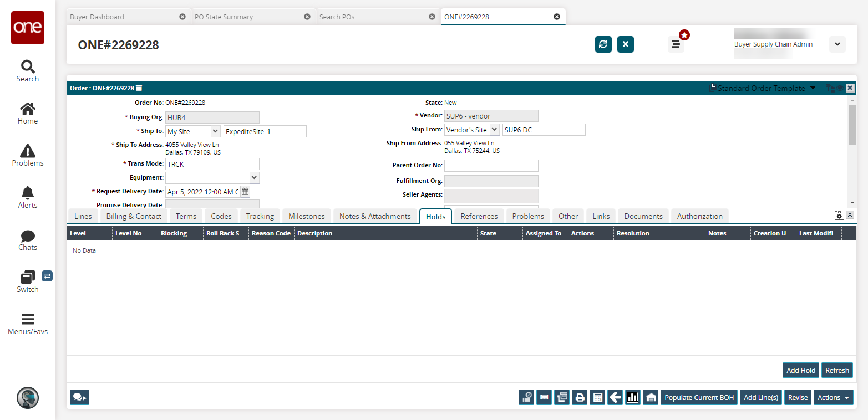This screenshot has width=868, height=420.
Task: Click the blue swap arrows badge beside Switch
Action: coord(47,275)
